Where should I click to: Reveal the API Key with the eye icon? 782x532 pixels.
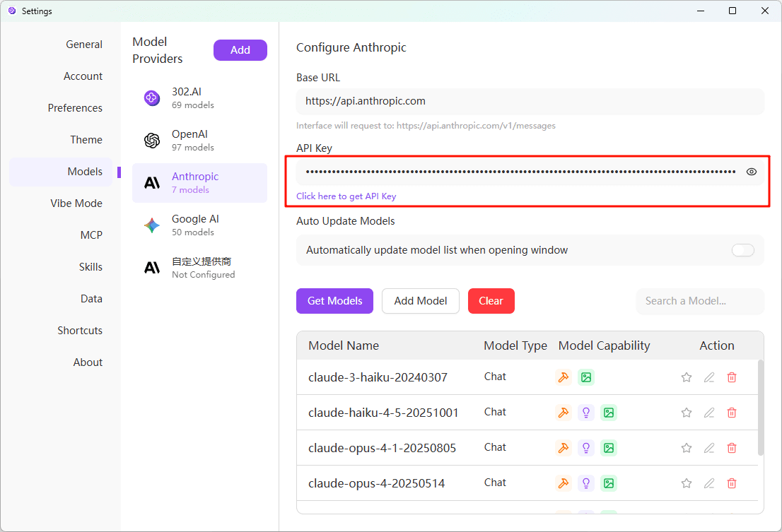751,171
